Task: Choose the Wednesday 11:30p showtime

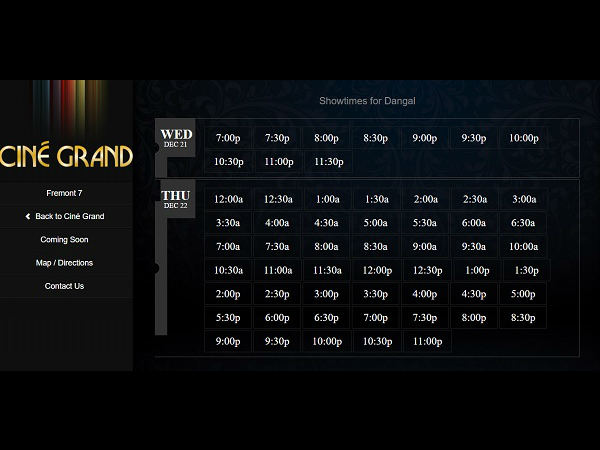Action: click(327, 162)
